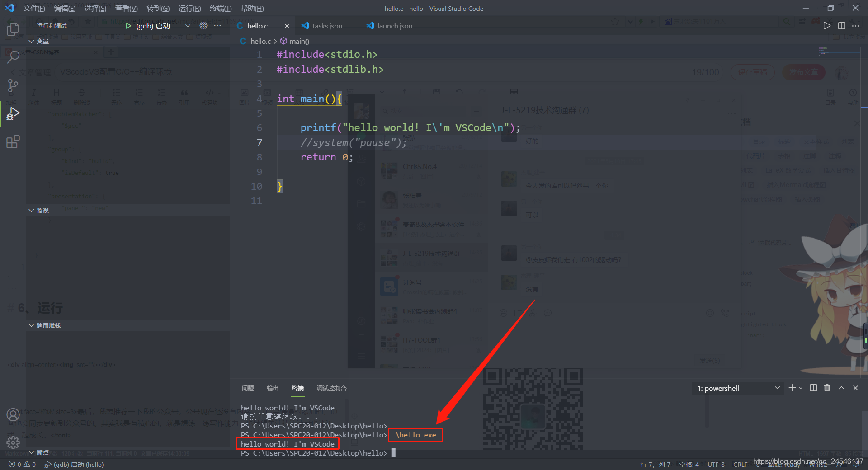Place cursor at the terminal prompt line
The width and height of the screenshot is (868, 470).
318,453
